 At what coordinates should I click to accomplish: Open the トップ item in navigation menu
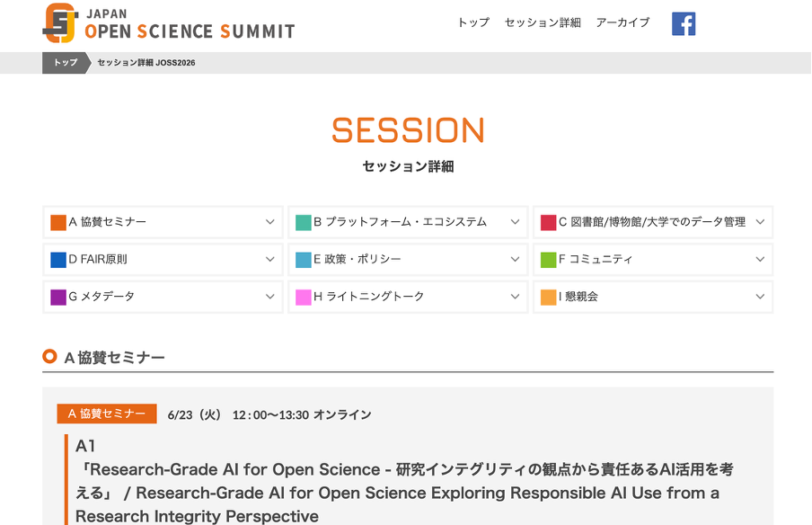pos(473,22)
